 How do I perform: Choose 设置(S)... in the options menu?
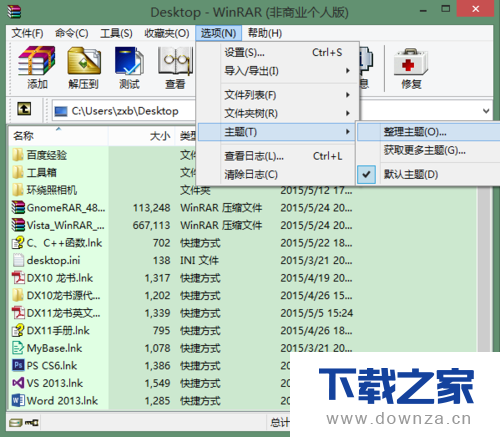tap(277, 53)
